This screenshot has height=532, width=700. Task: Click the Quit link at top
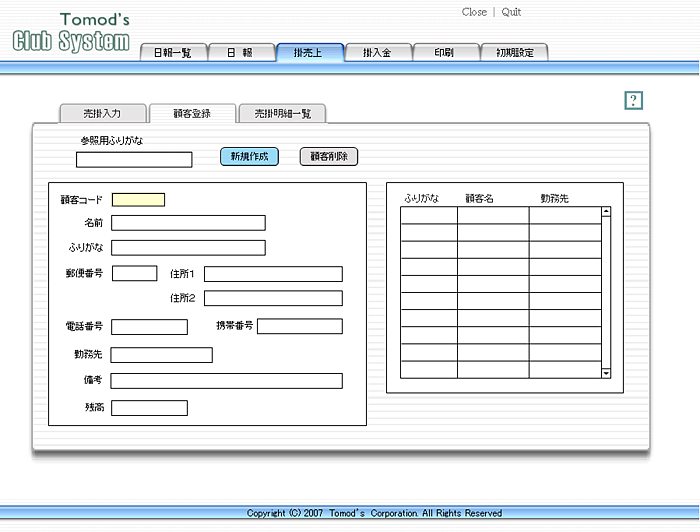point(511,12)
